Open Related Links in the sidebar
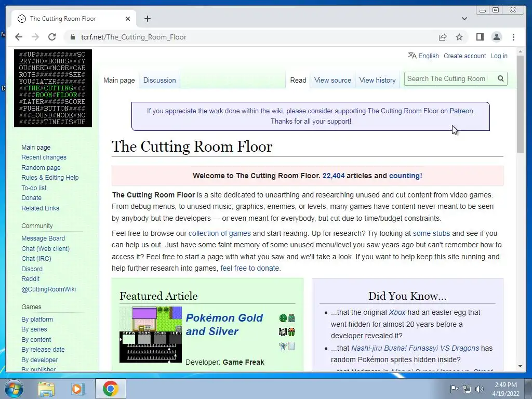The width and height of the screenshot is (532, 399). tap(41, 208)
